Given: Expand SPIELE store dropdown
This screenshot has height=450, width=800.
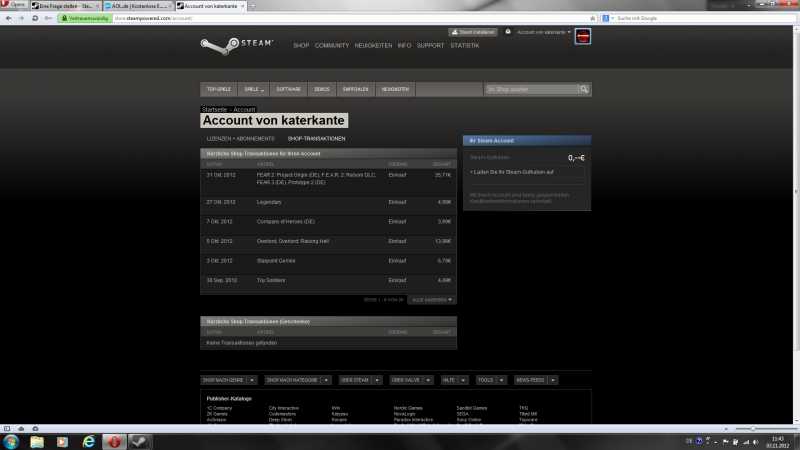Looking at the screenshot, I should 254,89.
